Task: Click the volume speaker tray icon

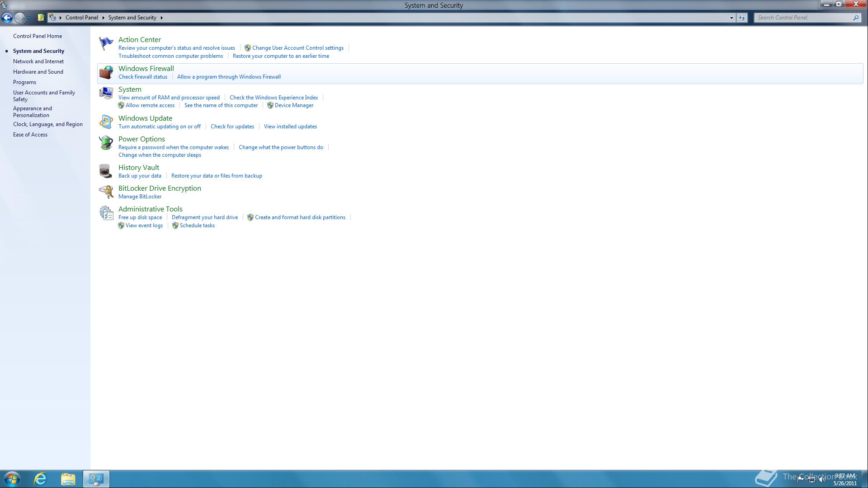Action: 822,479
